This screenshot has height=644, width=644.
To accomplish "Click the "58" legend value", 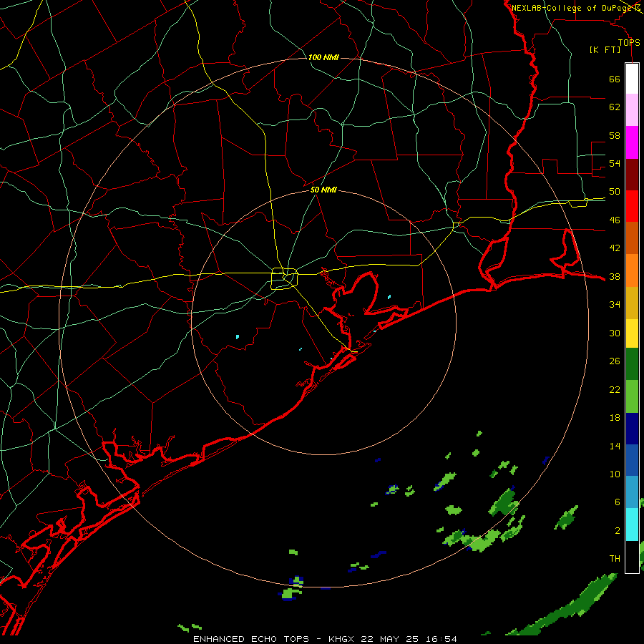I will pyautogui.click(x=615, y=135).
